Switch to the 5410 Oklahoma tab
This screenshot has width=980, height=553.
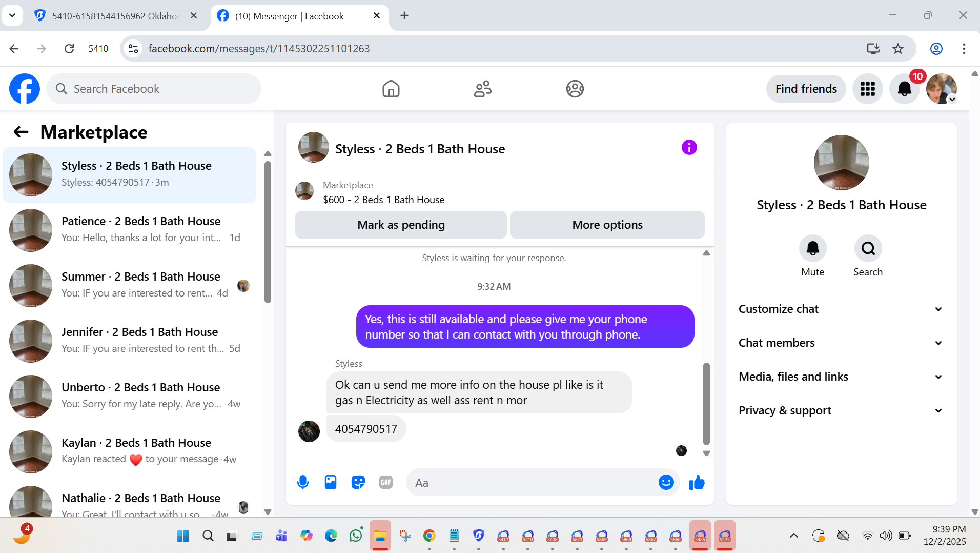tap(115, 16)
